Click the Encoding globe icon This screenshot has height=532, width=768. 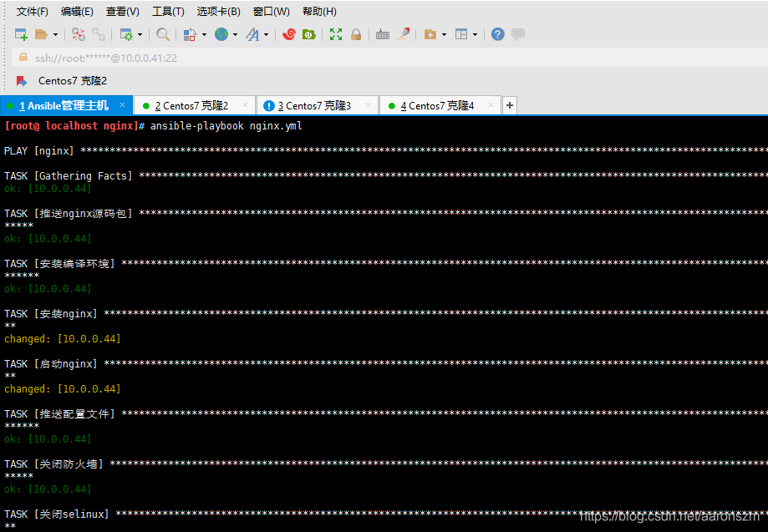pos(221,34)
